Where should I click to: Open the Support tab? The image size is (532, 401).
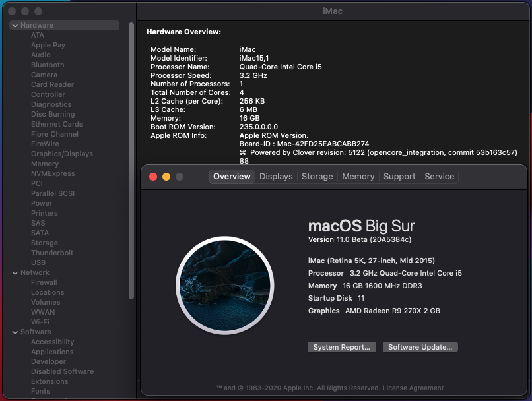[399, 177]
